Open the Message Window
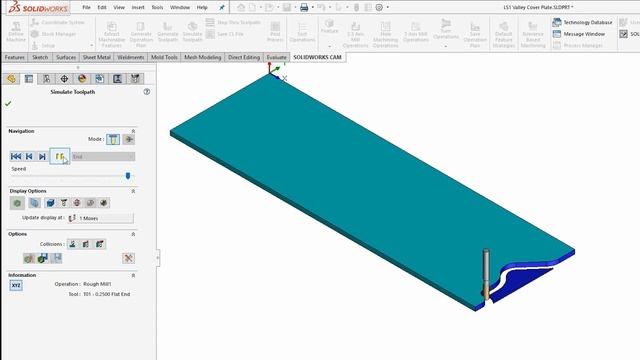The image size is (640, 360). click(x=579, y=34)
